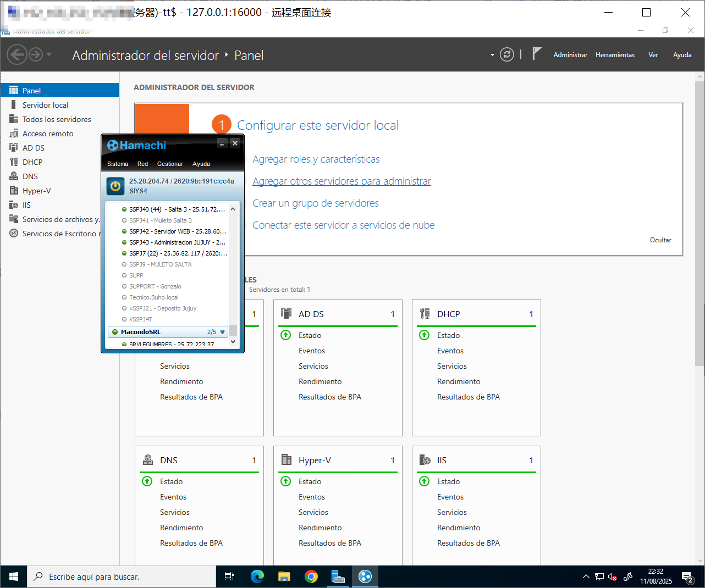The width and height of the screenshot is (705, 588).
Task: Open Eventos in the DHCP tile
Action: (x=450, y=351)
